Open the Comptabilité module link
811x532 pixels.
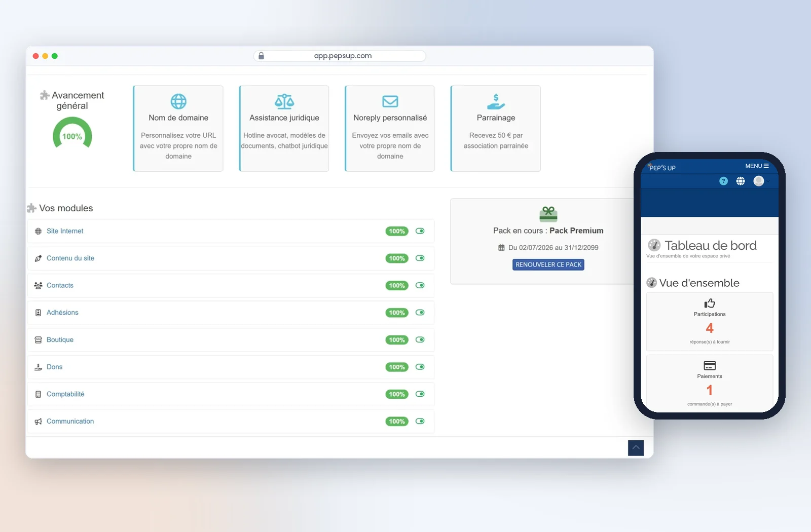(65, 394)
